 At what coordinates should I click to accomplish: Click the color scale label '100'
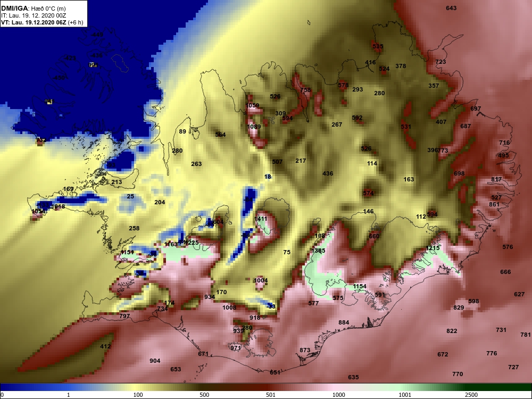[x=138, y=395]
